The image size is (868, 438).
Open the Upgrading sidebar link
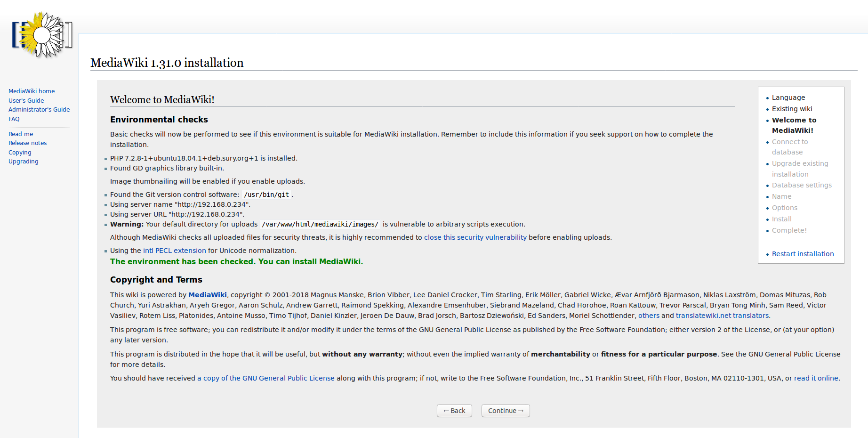coord(24,162)
